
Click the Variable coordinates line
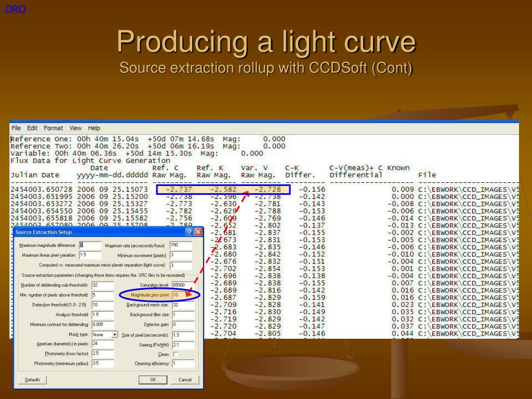[x=137, y=153]
